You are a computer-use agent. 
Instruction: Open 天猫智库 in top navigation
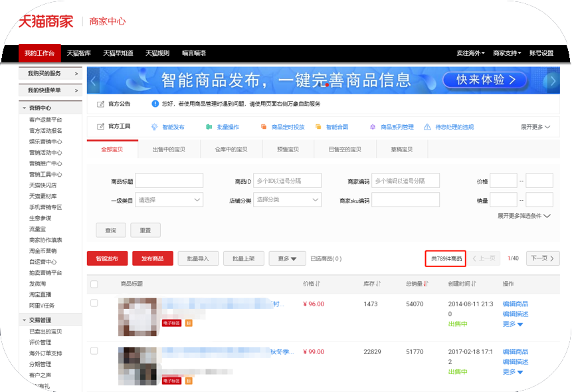pyautogui.click(x=79, y=53)
